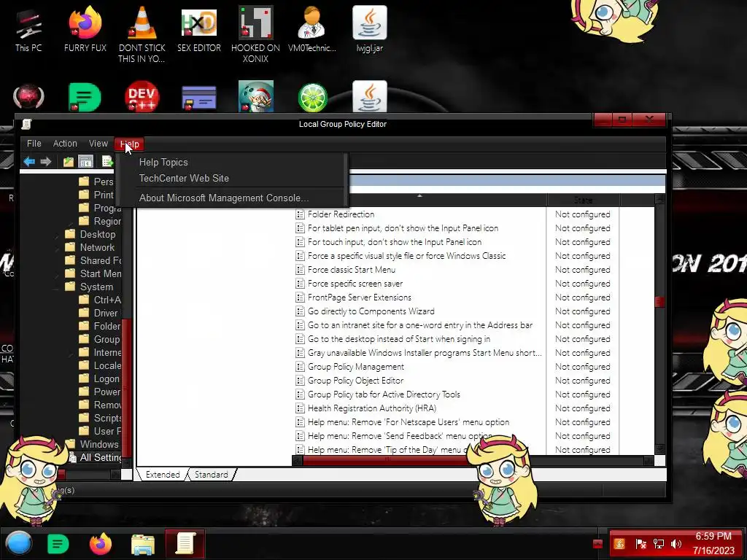Switch to the Extended tab

[163, 474]
